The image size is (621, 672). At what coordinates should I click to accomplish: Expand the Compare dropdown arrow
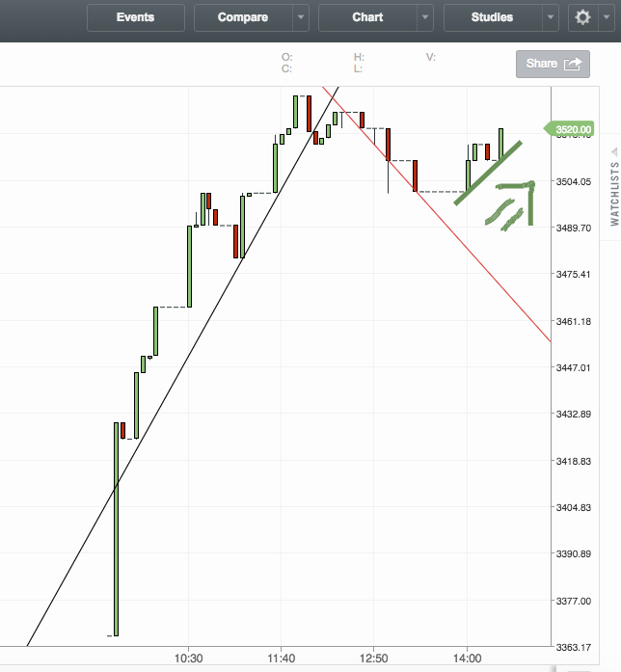pos(302,17)
